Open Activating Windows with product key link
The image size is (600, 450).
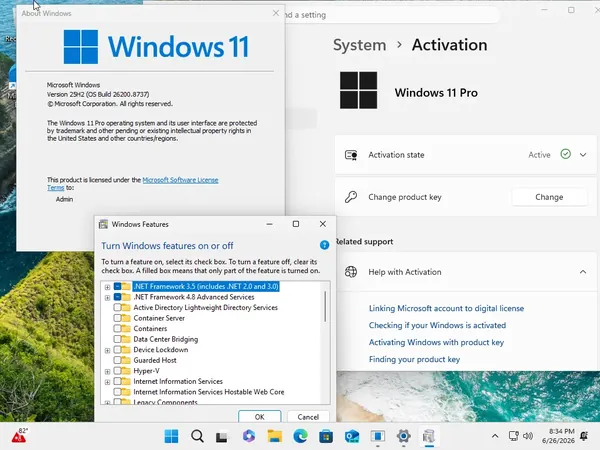(436, 342)
